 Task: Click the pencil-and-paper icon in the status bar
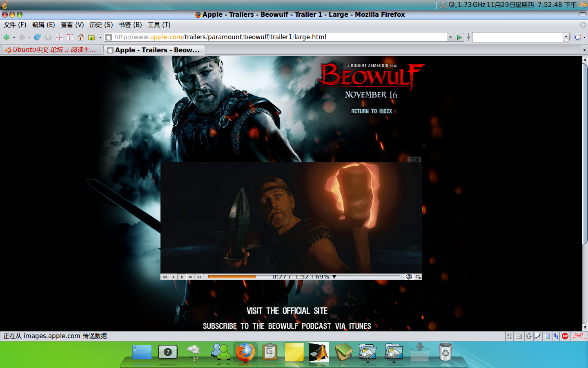(x=538, y=336)
